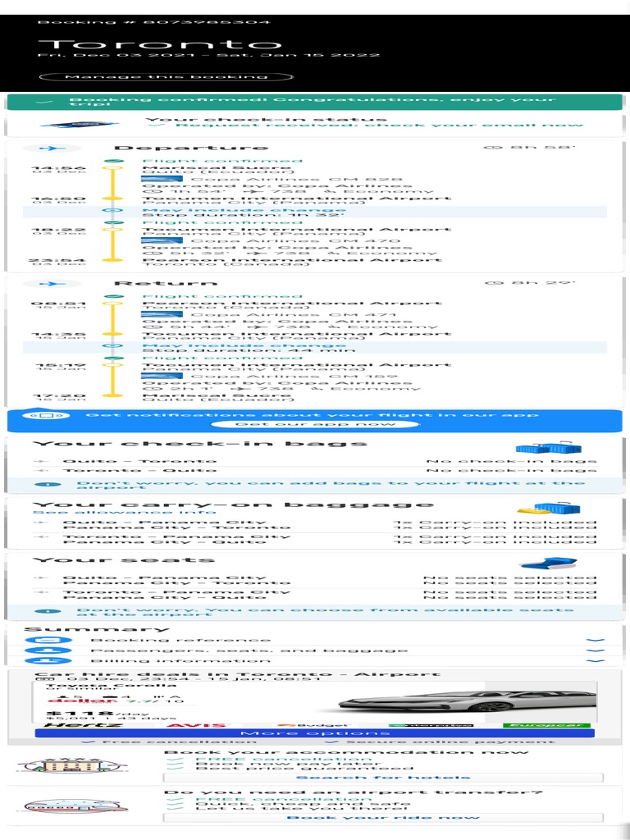Click the check-in bags suitcase icon
Screen dimensions: 630x840
pyautogui.click(x=548, y=448)
